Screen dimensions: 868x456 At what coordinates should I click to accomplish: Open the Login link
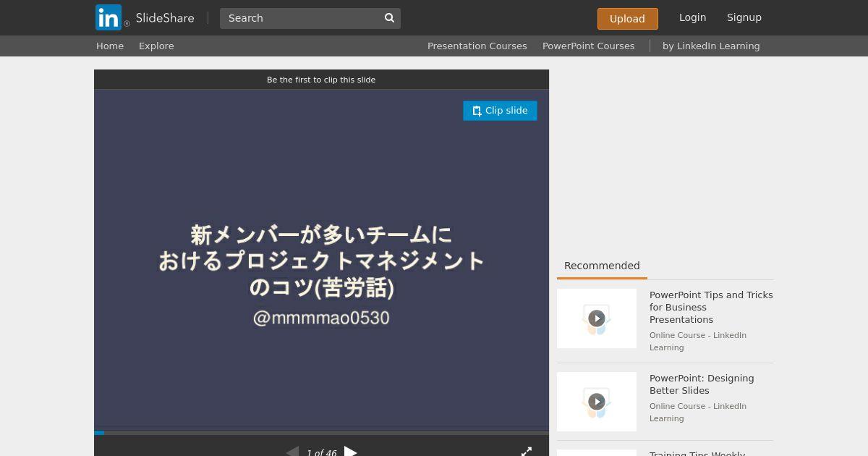(x=692, y=17)
